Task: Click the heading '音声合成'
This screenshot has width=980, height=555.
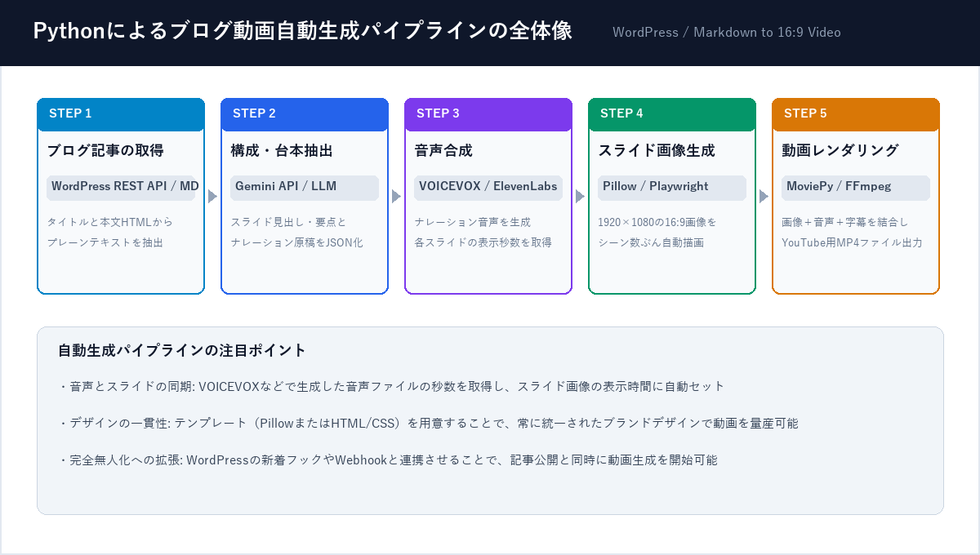Action: (443, 151)
